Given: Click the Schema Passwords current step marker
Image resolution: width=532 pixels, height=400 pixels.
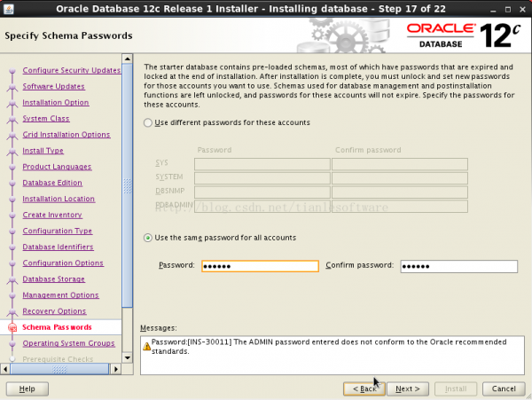Looking at the screenshot, I should pyautogui.click(x=12, y=327).
